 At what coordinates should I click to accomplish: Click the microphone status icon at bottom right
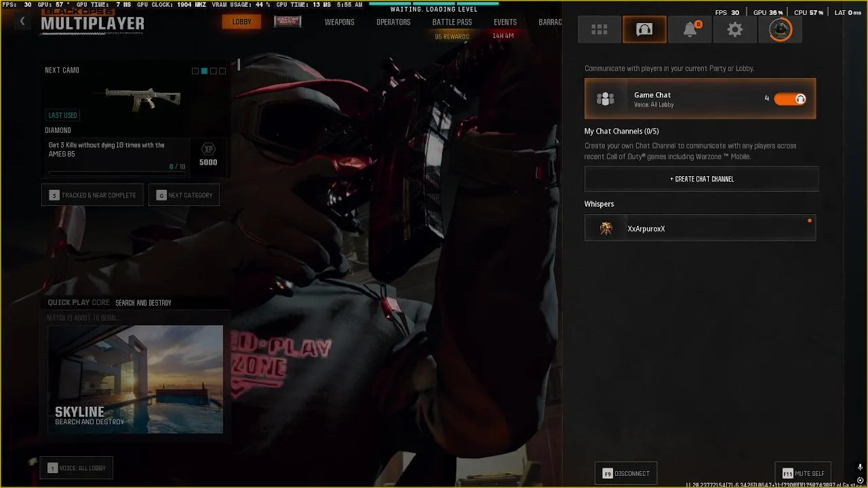click(860, 467)
